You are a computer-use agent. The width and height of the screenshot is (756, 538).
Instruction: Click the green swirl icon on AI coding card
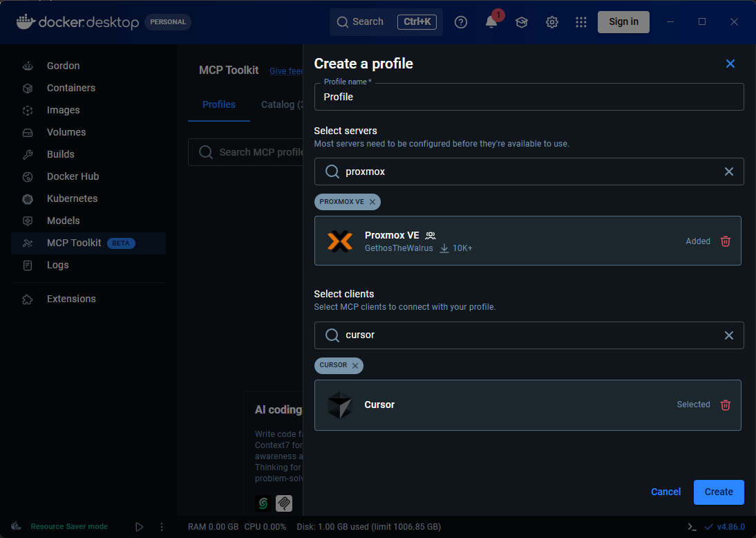(263, 503)
